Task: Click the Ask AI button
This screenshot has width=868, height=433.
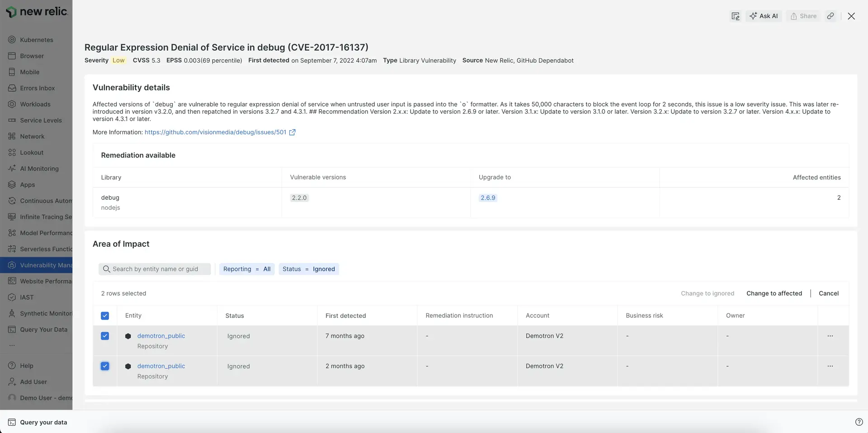Action: point(764,16)
